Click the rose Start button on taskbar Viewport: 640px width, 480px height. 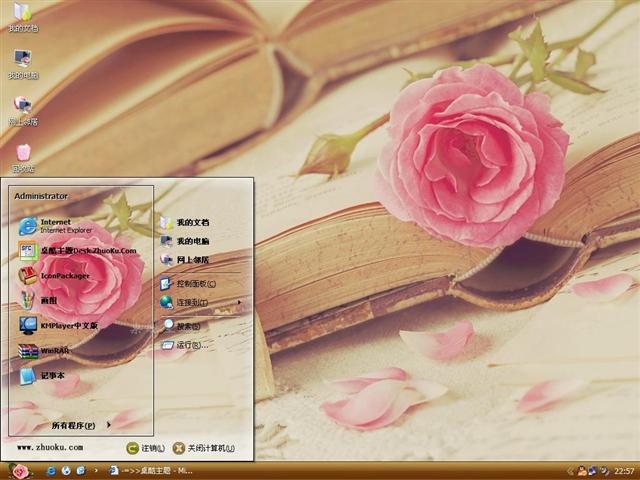point(20,471)
